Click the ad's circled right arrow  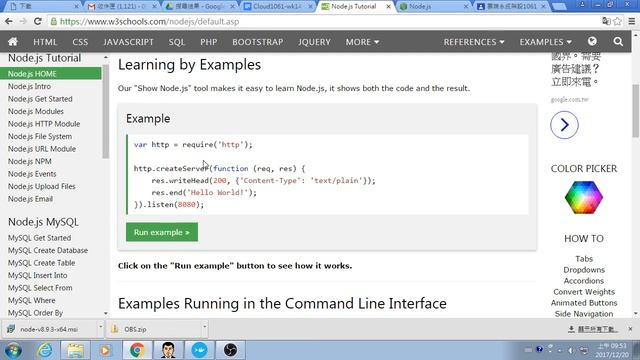pos(564,125)
